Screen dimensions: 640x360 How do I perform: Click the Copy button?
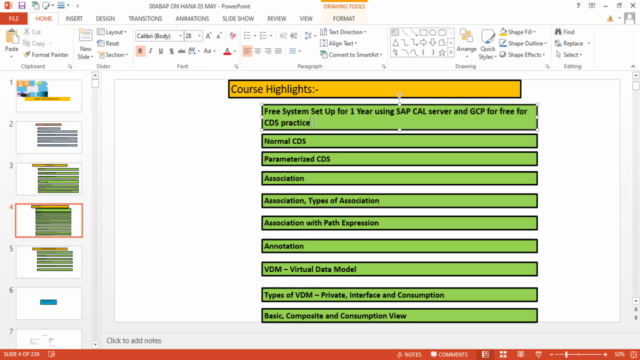[34, 43]
